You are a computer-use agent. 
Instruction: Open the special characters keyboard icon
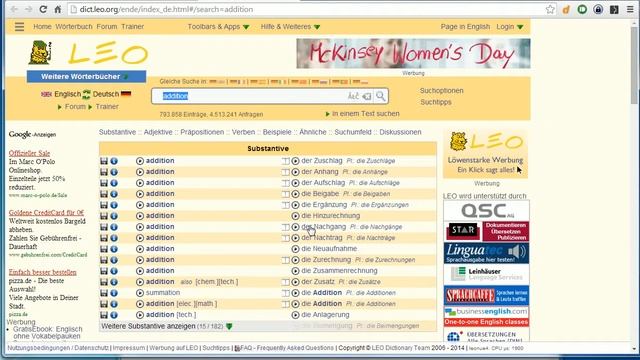pyautogui.click(x=353, y=96)
